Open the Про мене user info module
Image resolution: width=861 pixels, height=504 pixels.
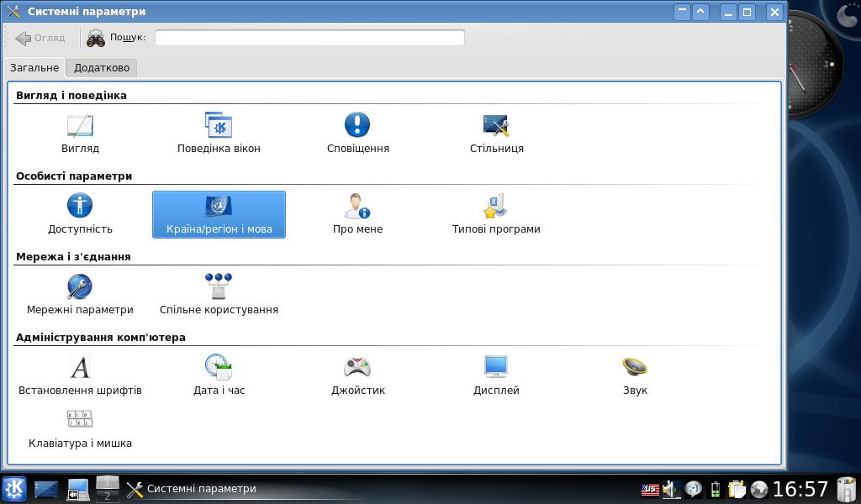(357, 214)
